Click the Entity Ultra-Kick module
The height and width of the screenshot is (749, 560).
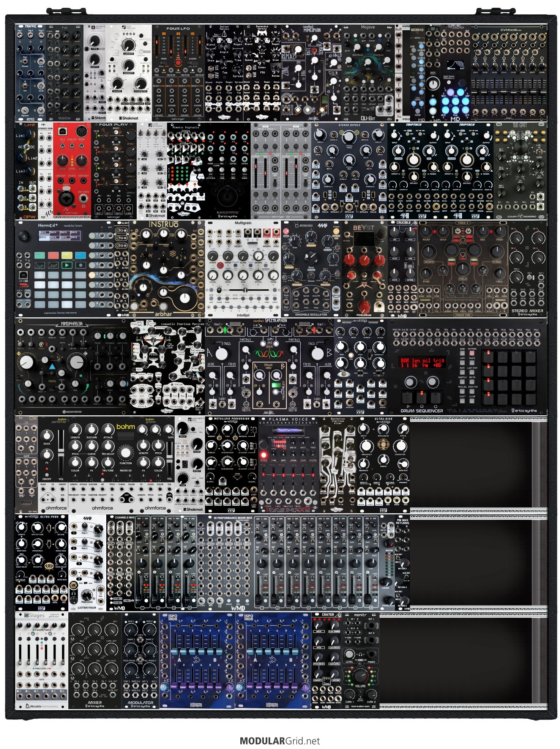pos(383,464)
